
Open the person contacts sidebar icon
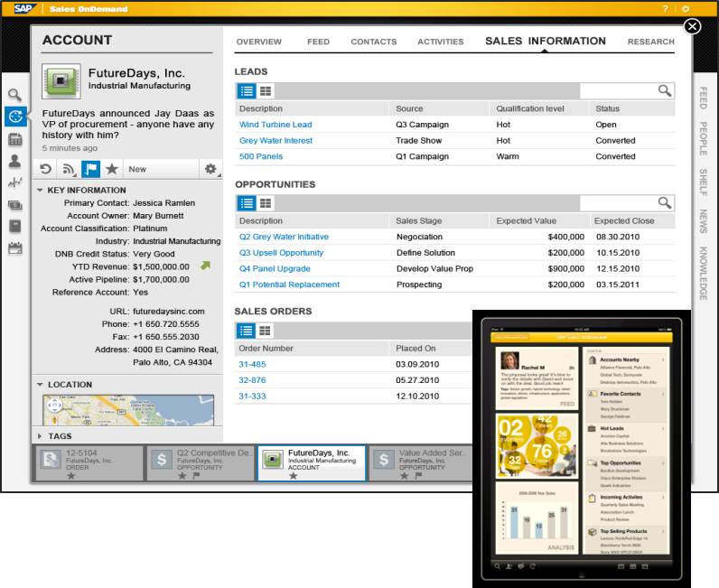14,161
